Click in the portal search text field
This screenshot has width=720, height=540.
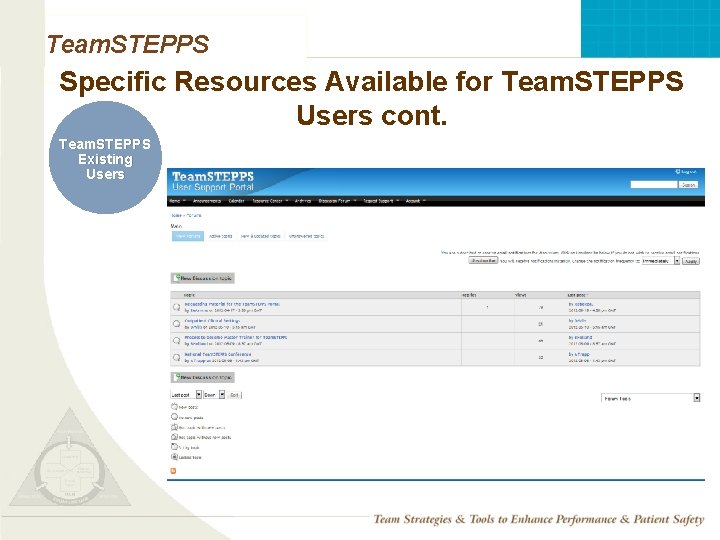(654, 185)
